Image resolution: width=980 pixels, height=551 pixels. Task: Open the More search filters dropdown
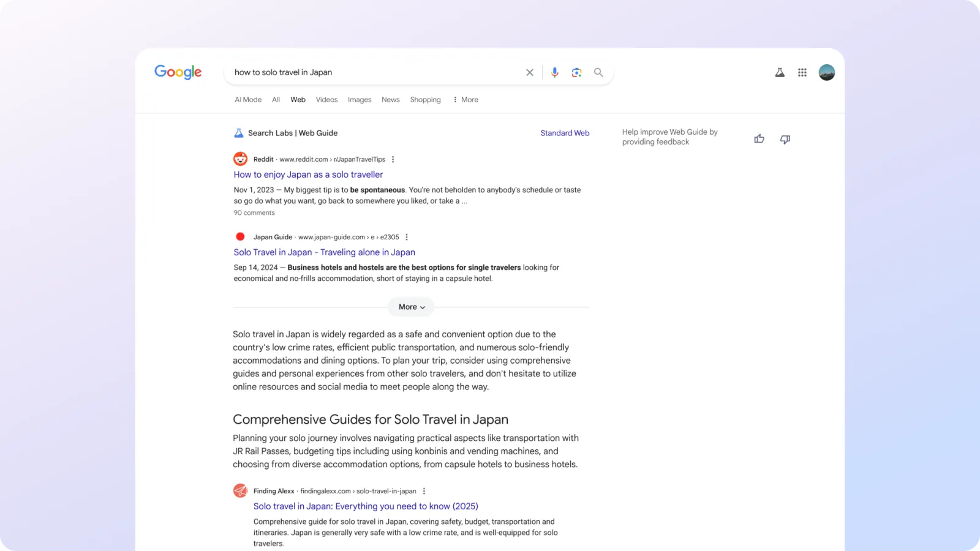click(466, 100)
